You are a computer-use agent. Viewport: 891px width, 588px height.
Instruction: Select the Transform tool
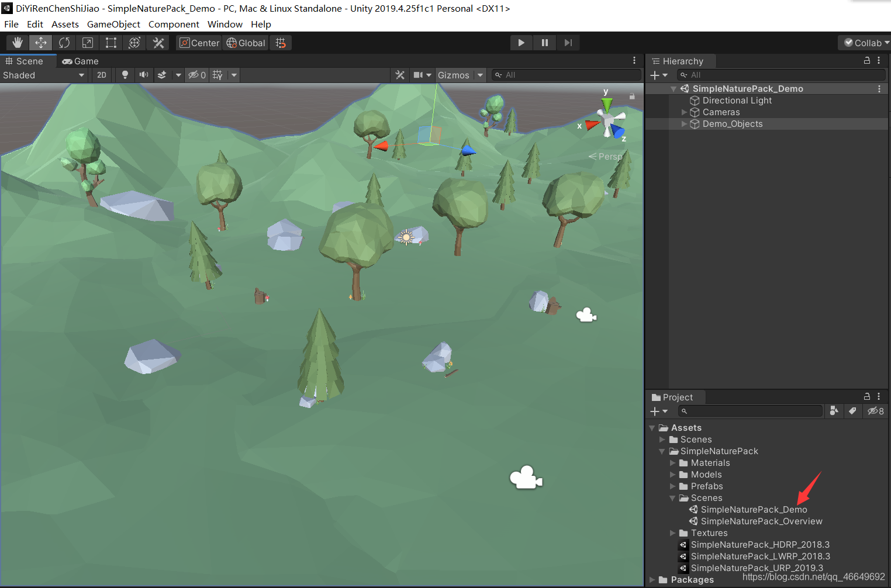(x=134, y=43)
